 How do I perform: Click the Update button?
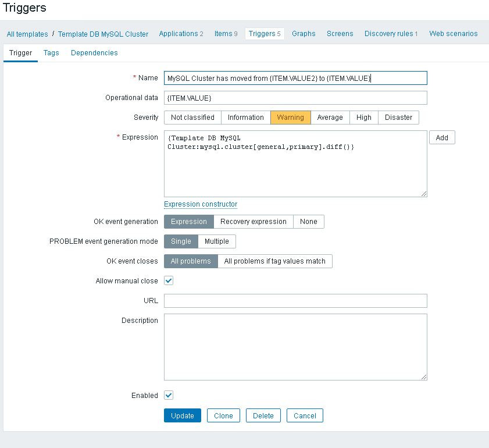click(183, 415)
